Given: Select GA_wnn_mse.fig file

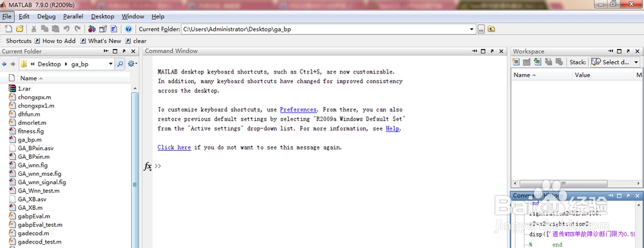Looking at the screenshot, I should 39,174.
